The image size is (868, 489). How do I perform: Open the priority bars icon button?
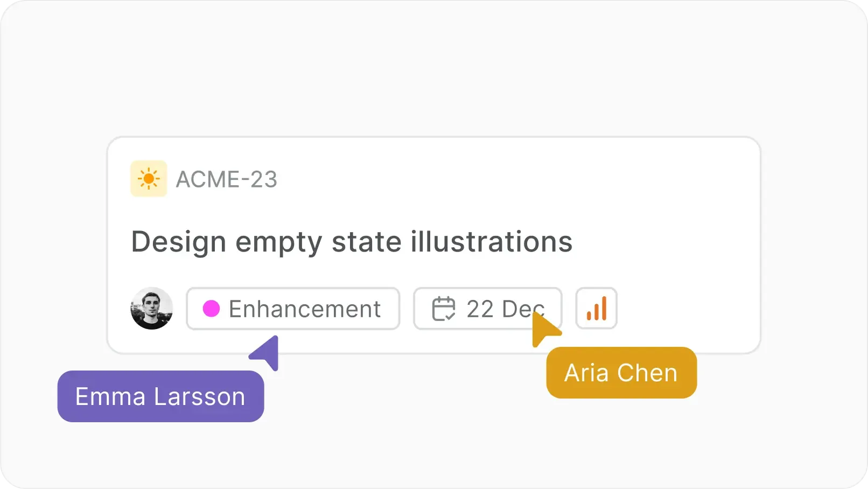click(x=596, y=309)
